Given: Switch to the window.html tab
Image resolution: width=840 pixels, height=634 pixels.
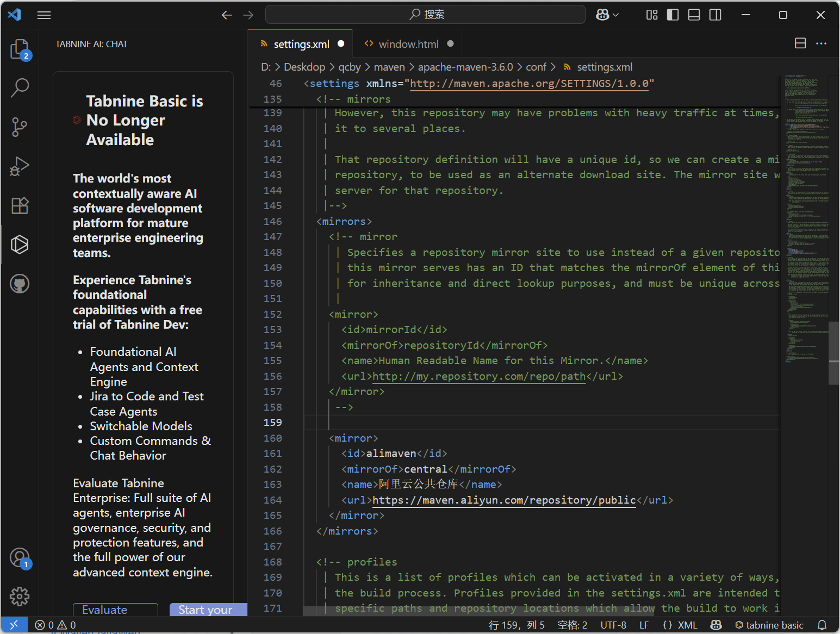Looking at the screenshot, I should click(x=408, y=44).
